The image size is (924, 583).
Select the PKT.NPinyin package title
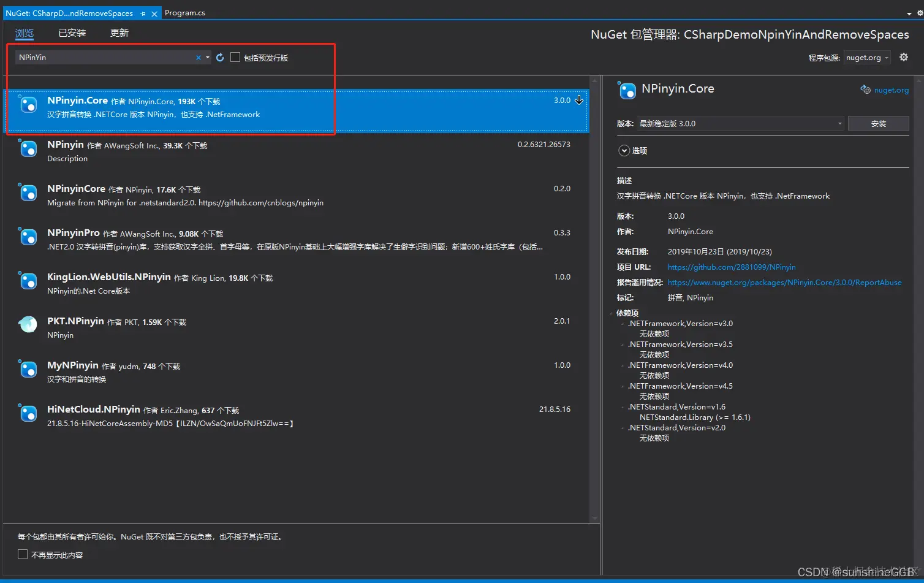tap(75, 321)
